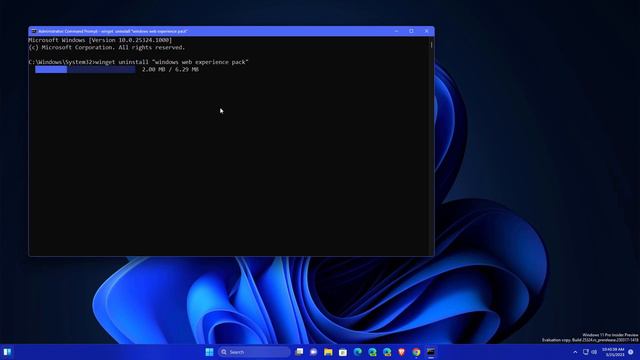
Task: Click the taskbar Search box
Action: point(254,352)
